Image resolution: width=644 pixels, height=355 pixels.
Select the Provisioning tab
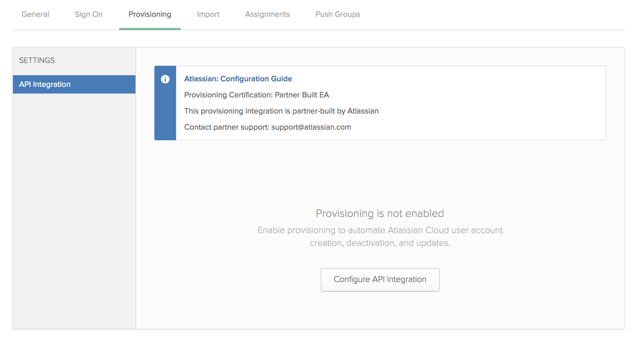150,14
